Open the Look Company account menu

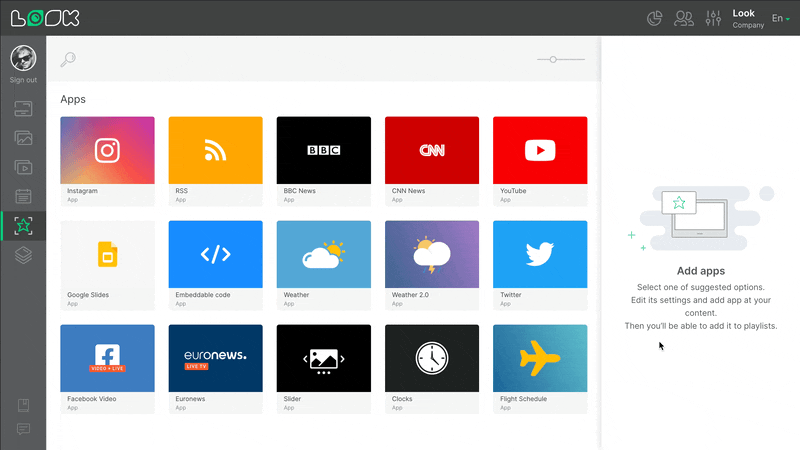click(747, 18)
